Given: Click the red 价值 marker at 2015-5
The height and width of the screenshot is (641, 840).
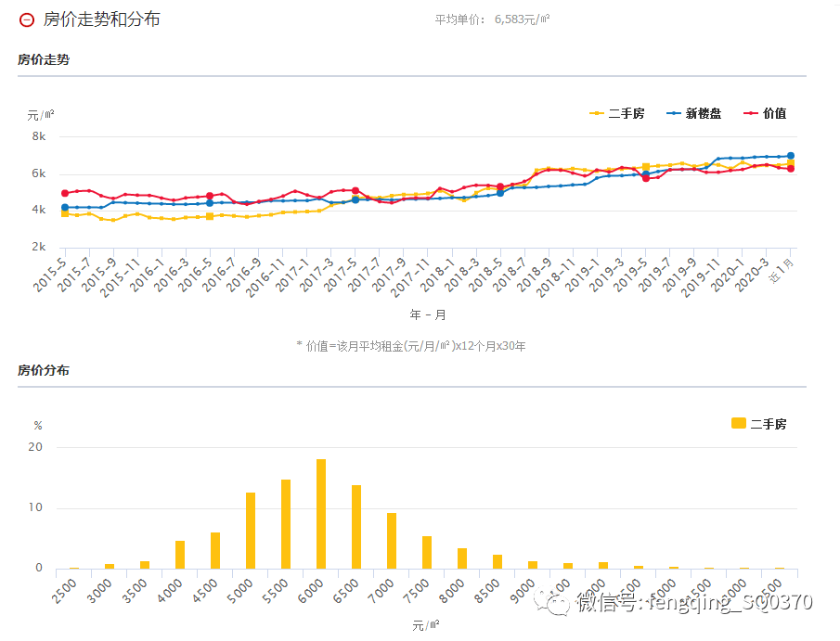Looking at the screenshot, I should pos(65,193).
